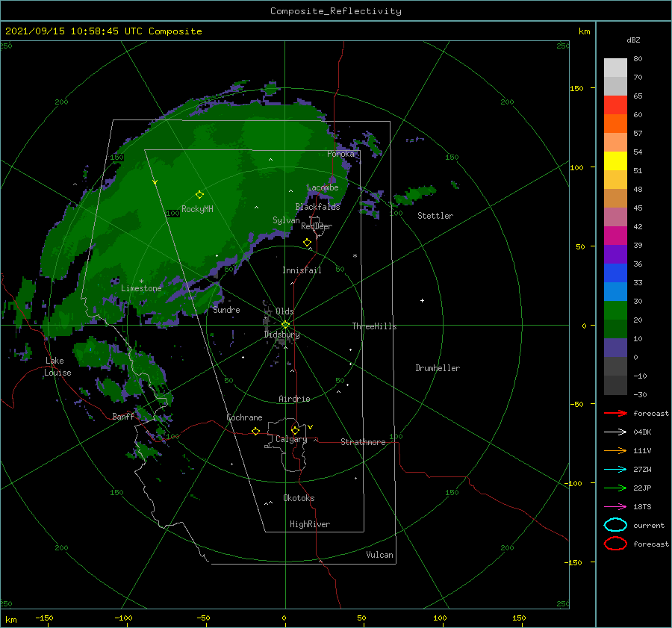This screenshot has width=672, height=628.
Task: Click the 2021/09/15 UTC Composite timestamp
Action: point(103,31)
